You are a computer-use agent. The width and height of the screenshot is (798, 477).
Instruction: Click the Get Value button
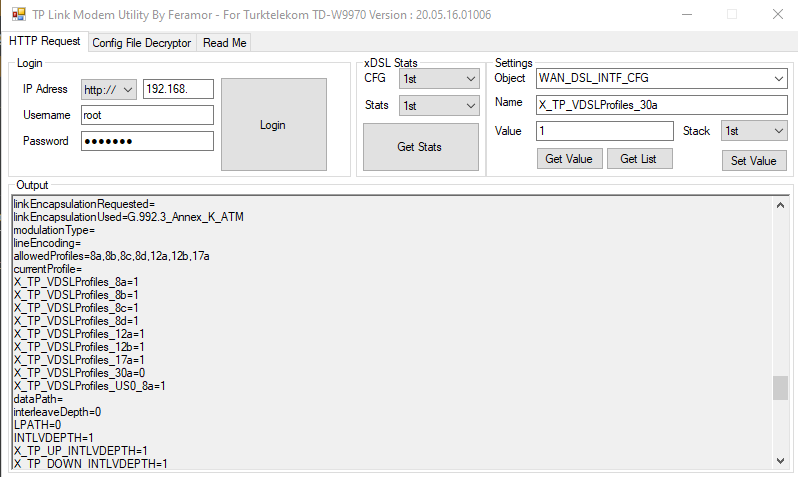(569, 159)
